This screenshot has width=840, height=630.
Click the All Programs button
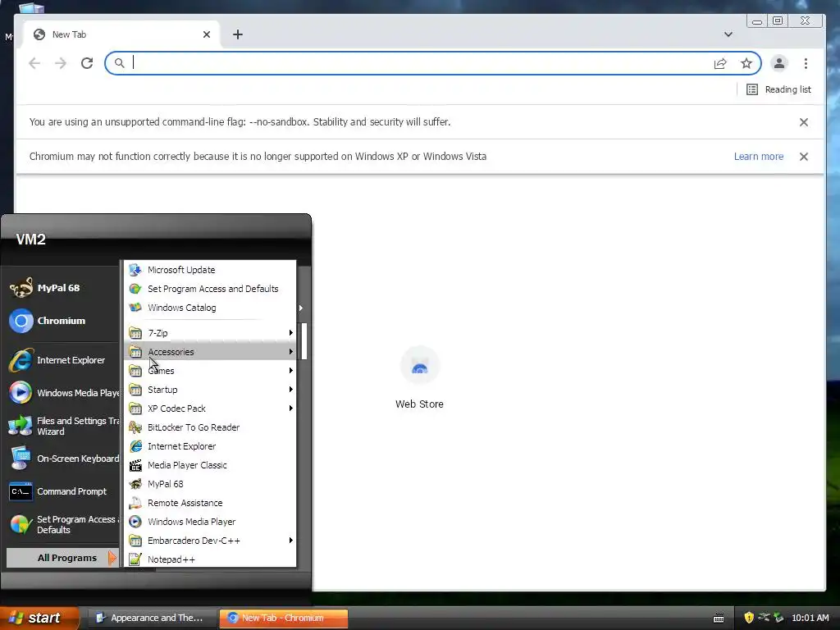point(62,558)
